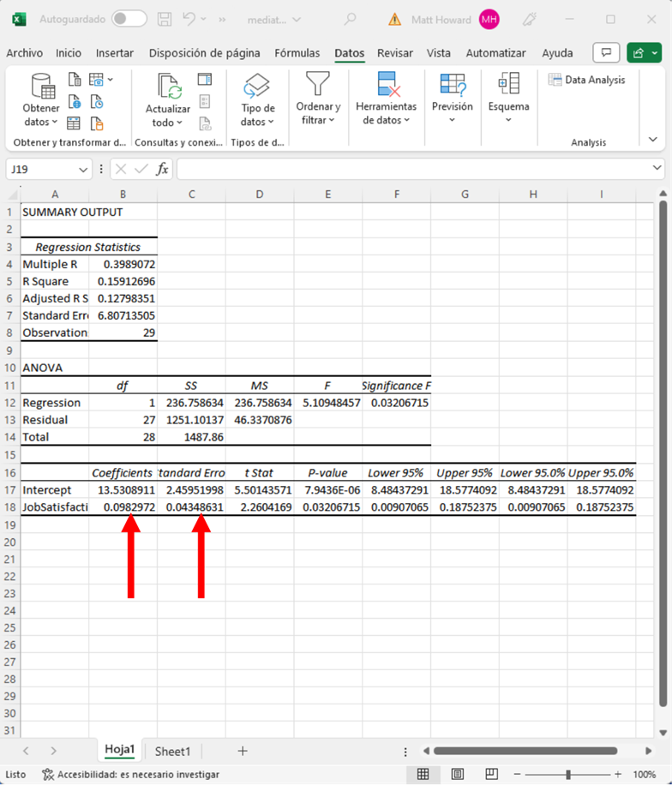
Task: Select Normal view button in status bar
Action: [423, 774]
